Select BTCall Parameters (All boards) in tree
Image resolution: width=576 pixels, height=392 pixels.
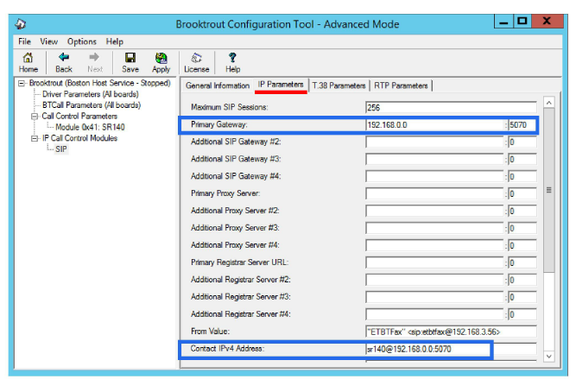pos(92,105)
